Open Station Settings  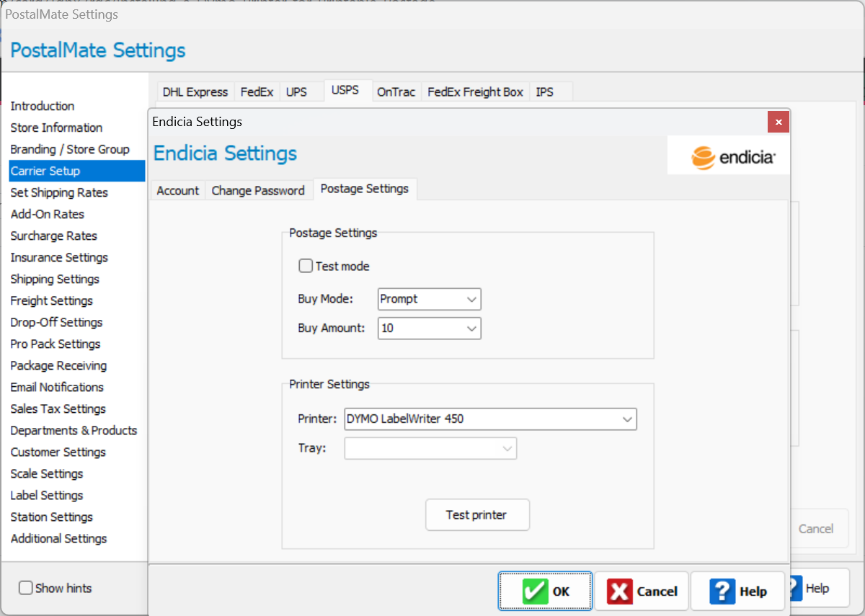click(52, 517)
